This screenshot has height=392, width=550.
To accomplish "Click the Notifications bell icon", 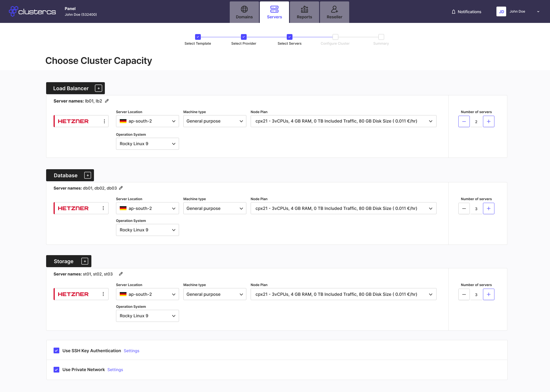I will click(x=453, y=12).
